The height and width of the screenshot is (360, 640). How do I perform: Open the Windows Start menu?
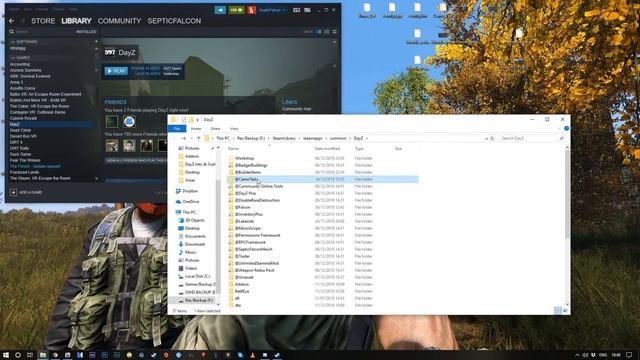[6, 355]
